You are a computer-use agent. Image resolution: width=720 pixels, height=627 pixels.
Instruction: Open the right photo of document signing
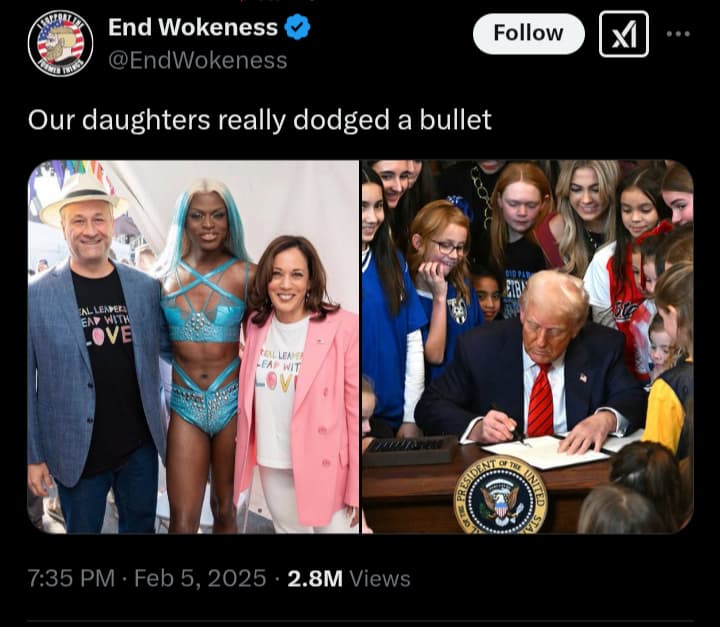[x=528, y=347]
